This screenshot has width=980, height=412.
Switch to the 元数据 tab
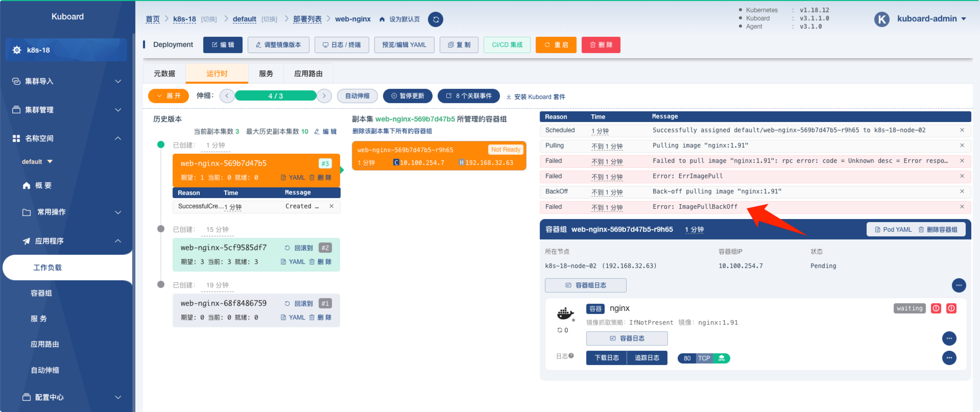click(x=164, y=74)
